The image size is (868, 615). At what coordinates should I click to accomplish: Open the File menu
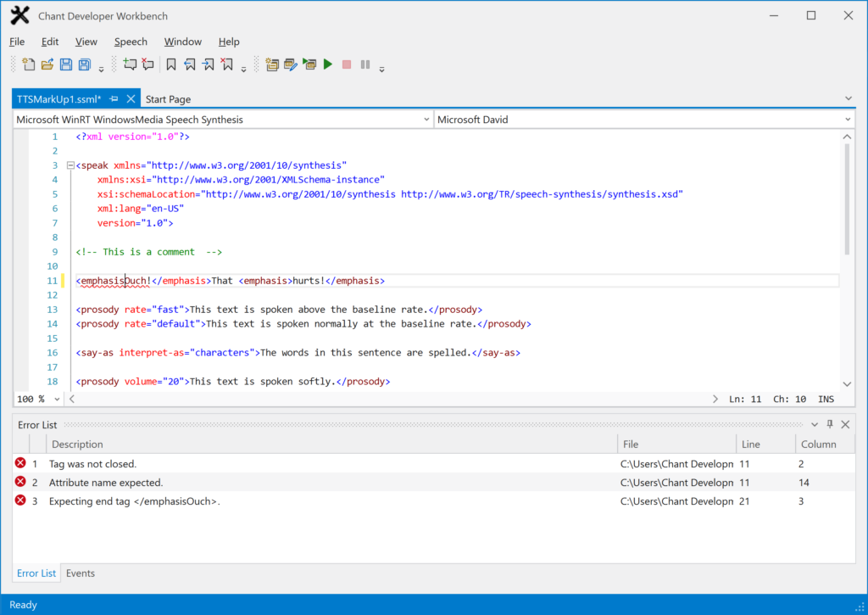coord(17,42)
